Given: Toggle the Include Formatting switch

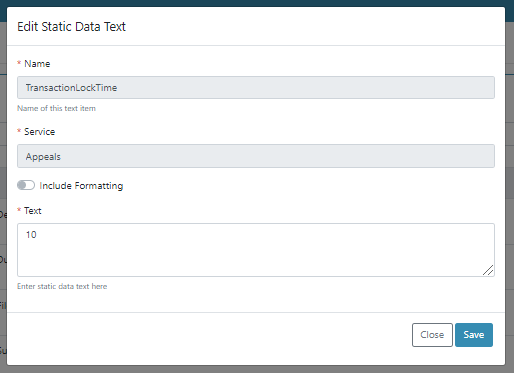Looking at the screenshot, I should click(x=26, y=185).
